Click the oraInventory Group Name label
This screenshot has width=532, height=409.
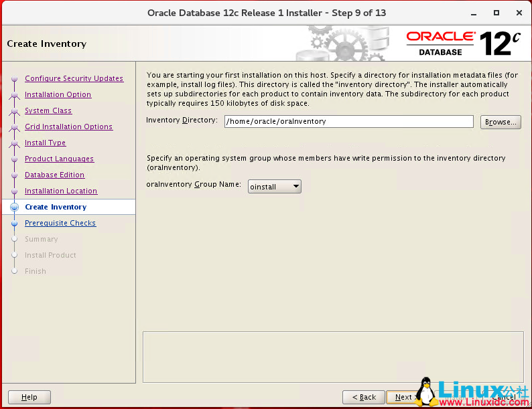click(194, 184)
